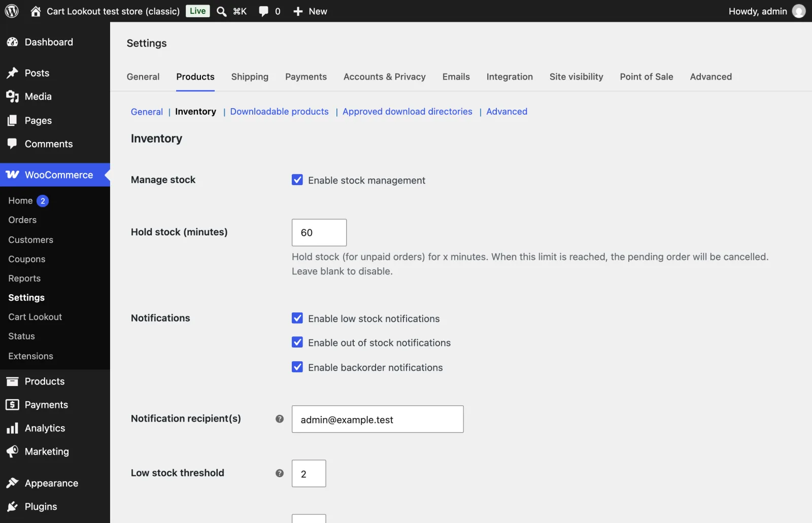812x523 pixels.
Task: Click the Media icon in sidebar
Action: 13,96
